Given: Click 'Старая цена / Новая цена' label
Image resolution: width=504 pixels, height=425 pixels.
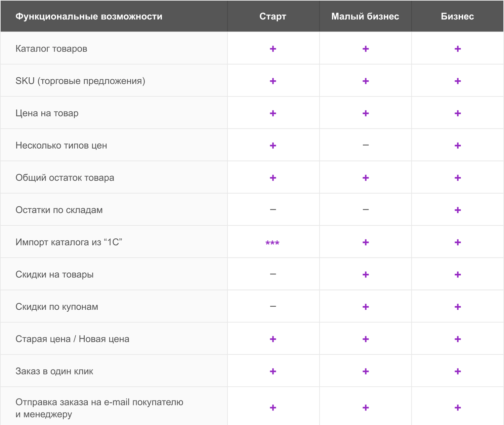Looking at the screenshot, I should [x=72, y=339].
